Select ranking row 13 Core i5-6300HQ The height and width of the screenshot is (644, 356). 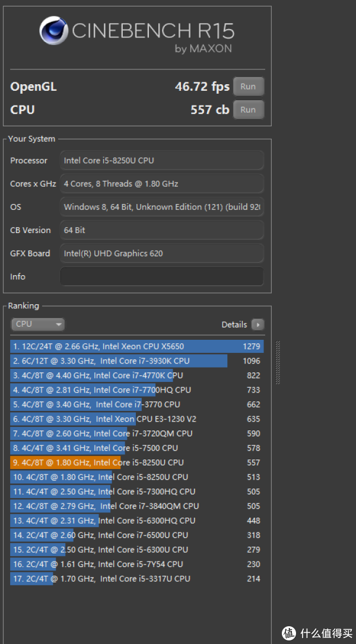(137, 521)
